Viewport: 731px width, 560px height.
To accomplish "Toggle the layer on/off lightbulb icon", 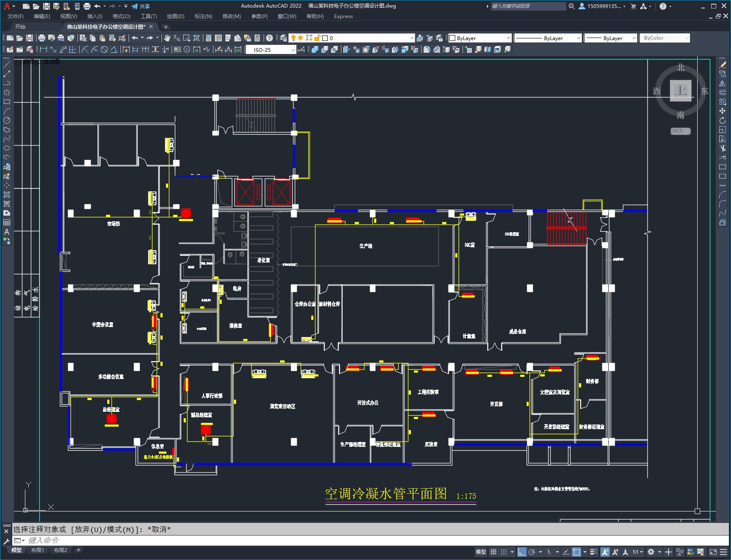I will 293,38.
